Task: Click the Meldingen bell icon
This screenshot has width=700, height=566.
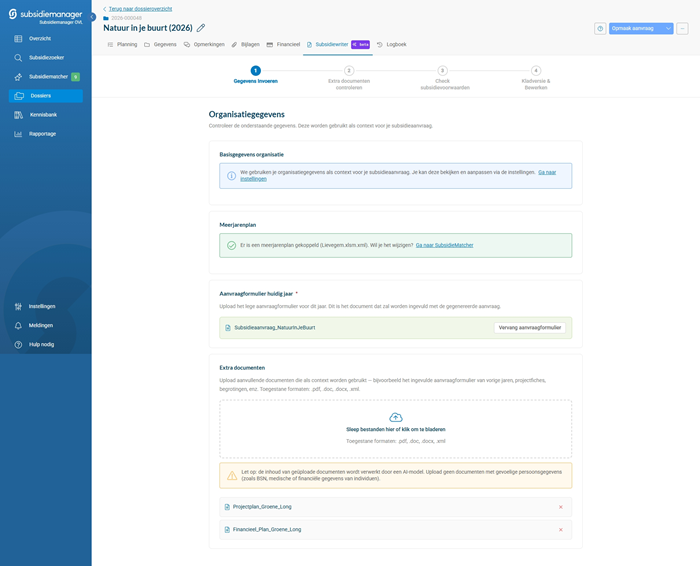Action: tap(18, 325)
